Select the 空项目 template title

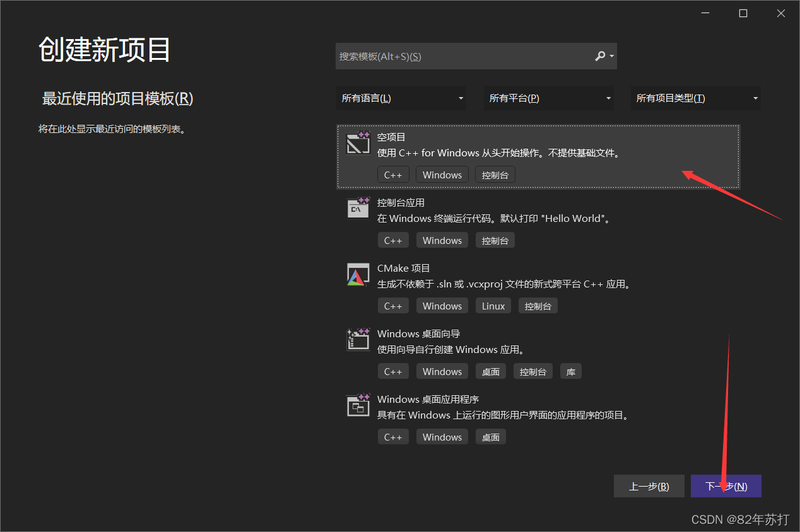[391, 137]
